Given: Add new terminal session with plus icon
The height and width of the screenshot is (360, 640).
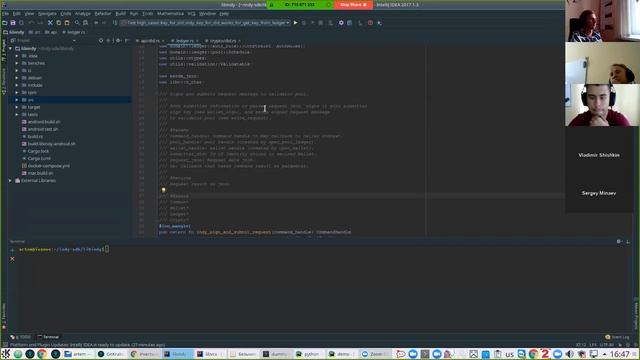Looking at the screenshot, I should tap(12, 249).
